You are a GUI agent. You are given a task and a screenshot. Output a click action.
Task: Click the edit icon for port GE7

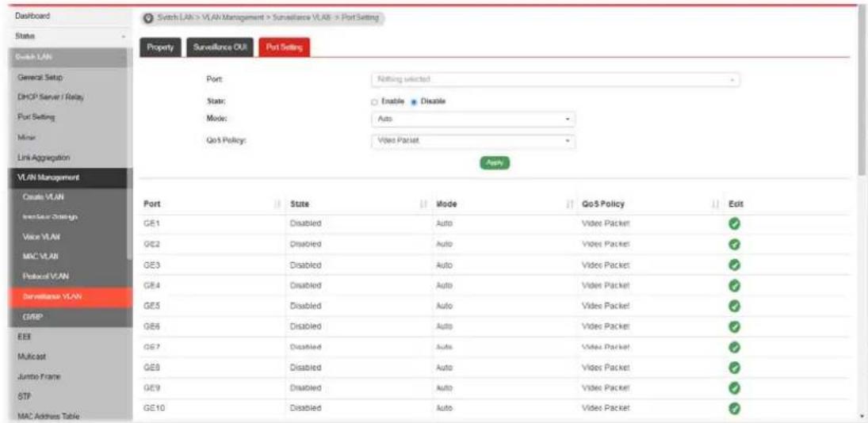(x=735, y=347)
